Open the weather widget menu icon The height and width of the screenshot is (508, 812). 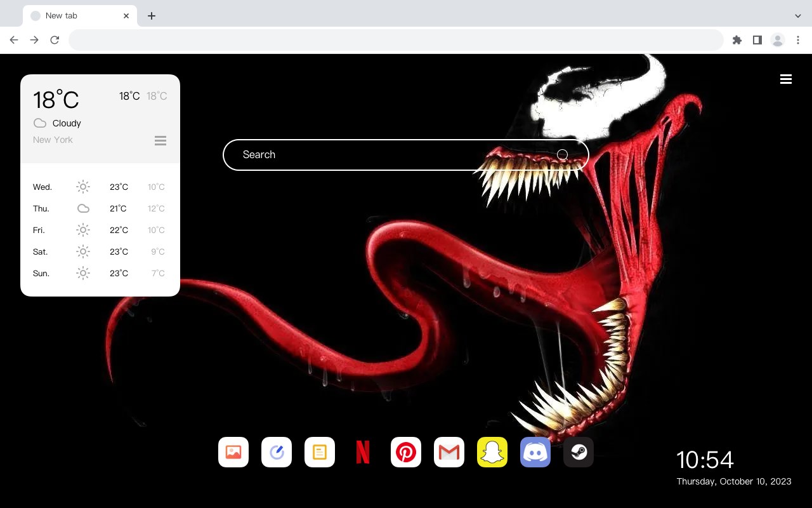[160, 140]
